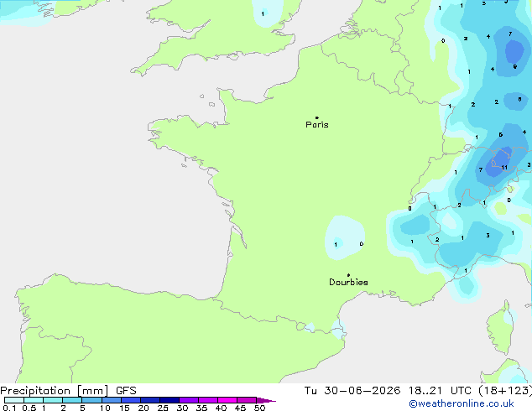532x411 pixels.
Task: Click the legend swatch between 0.1 and 0.5
Action: coord(14,400)
